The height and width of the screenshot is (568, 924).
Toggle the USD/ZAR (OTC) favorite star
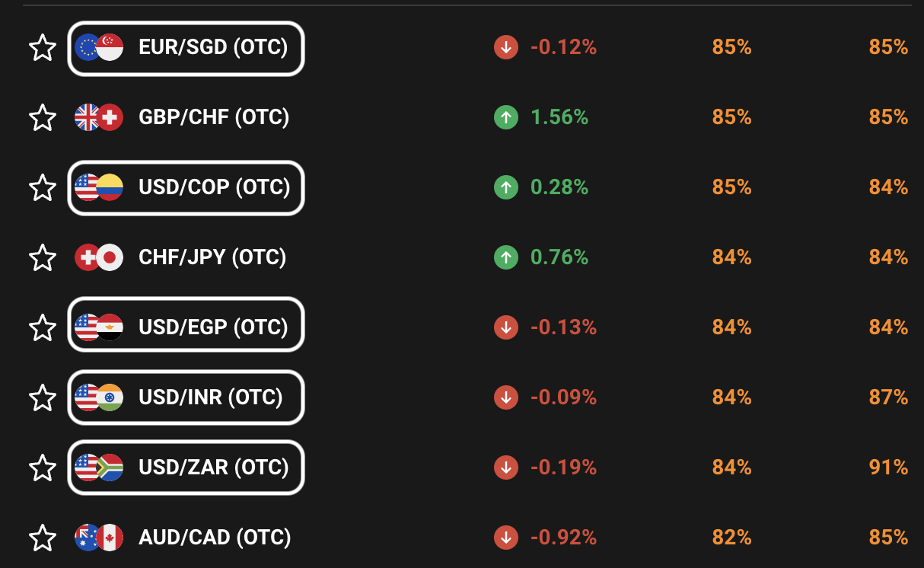(x=43, y=467)
